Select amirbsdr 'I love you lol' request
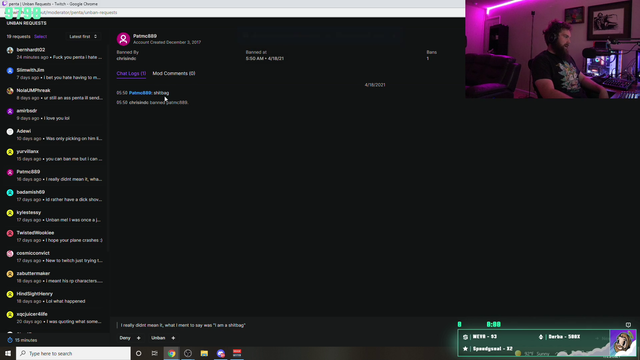640x360 pixels. coord(55,115)
